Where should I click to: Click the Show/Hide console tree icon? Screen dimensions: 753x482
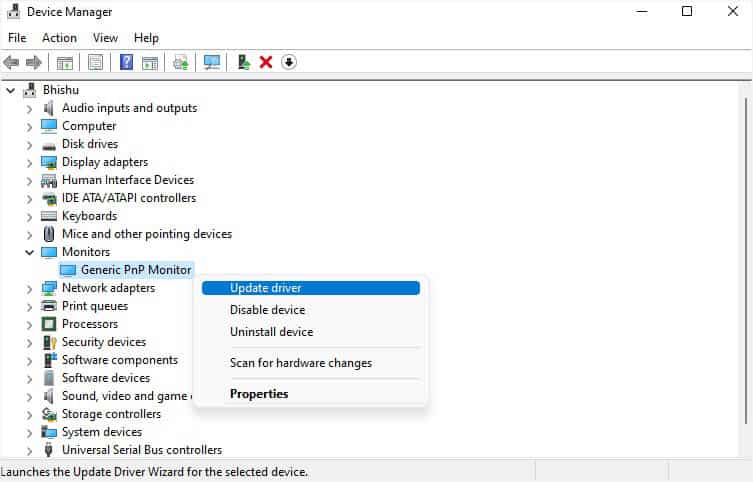65,62
